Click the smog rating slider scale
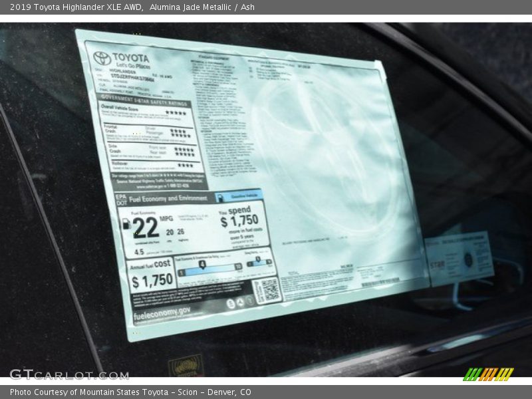The height and width of the screenshot is (399, 532). point(259,262)
